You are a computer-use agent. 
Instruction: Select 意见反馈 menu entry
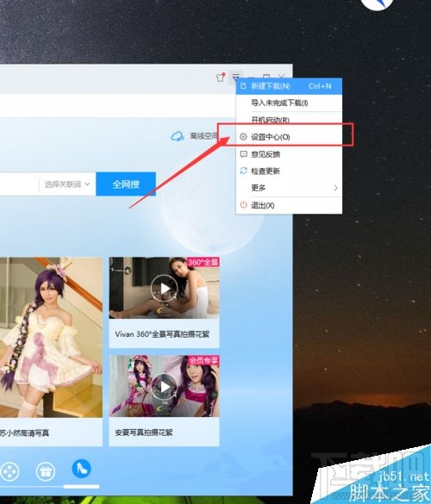click(x=289, y=154)
